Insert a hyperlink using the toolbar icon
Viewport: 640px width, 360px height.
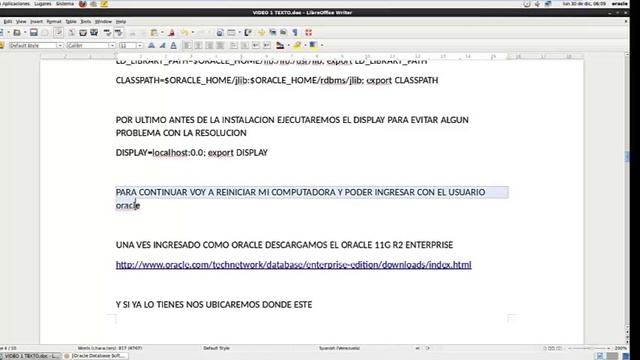click(220, 33)
